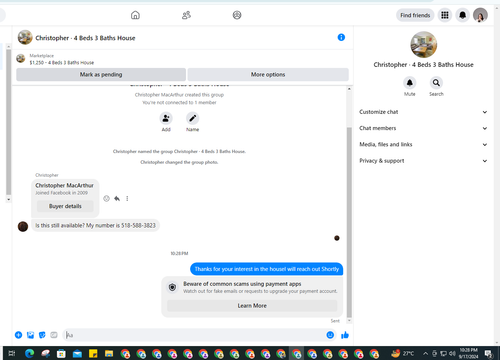Open more actions plus icon in composer

coord(19,335)
